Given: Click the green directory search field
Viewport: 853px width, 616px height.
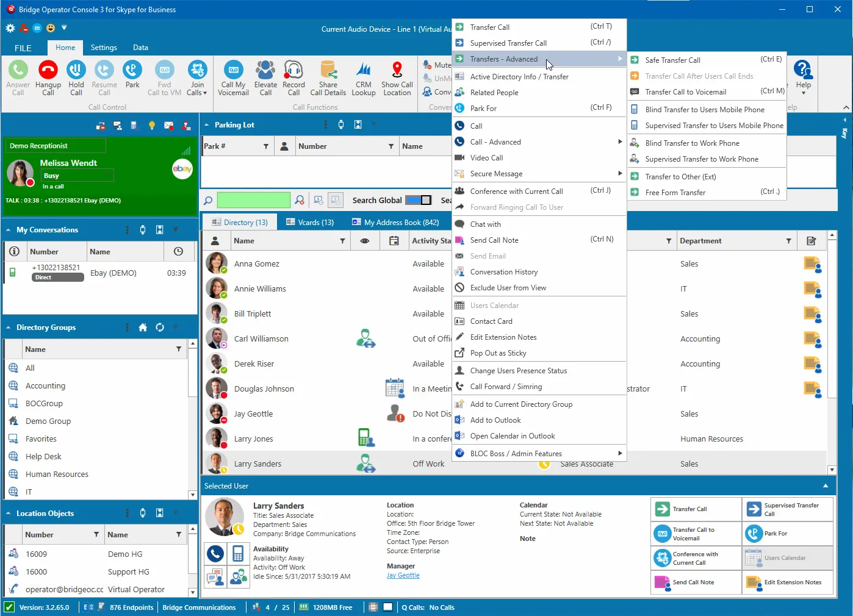Looking at the screenshot, I should 253,200.
